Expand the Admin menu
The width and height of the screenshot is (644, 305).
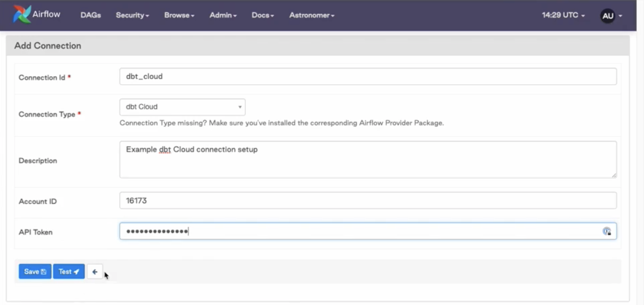223,15
